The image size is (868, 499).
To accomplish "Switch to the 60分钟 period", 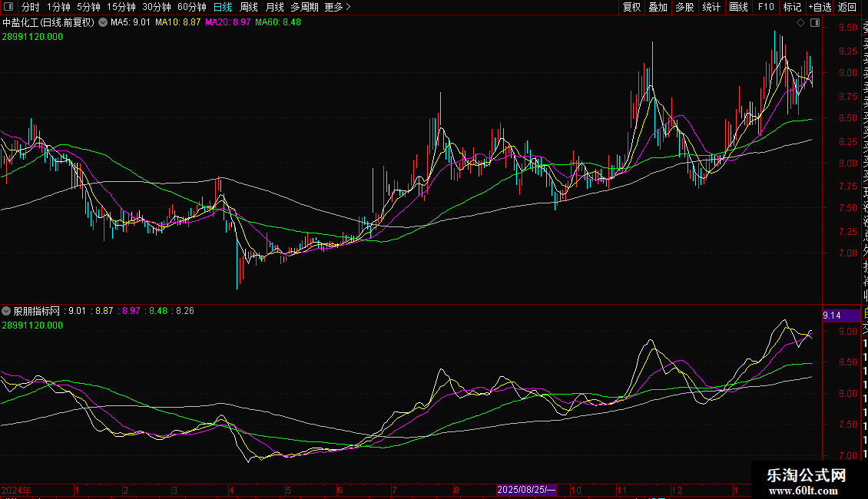I will (190, 7).
